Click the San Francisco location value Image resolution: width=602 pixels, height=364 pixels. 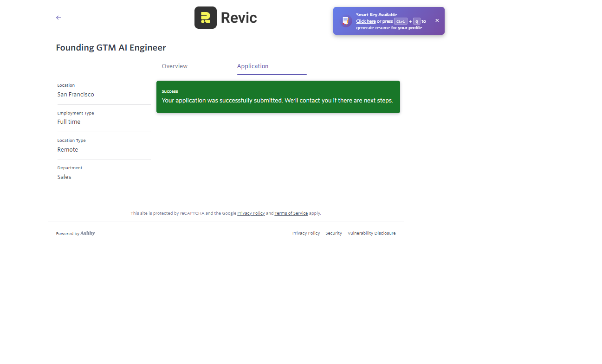76,95
